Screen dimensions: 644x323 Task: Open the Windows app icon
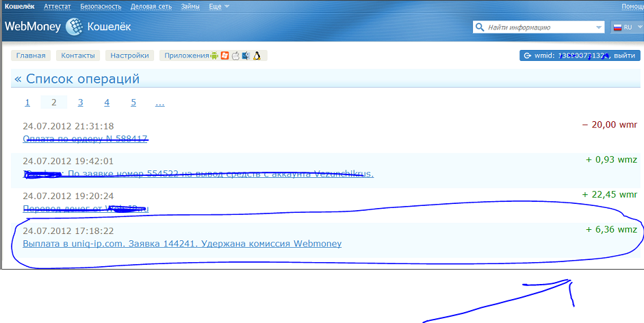(224, 55)
